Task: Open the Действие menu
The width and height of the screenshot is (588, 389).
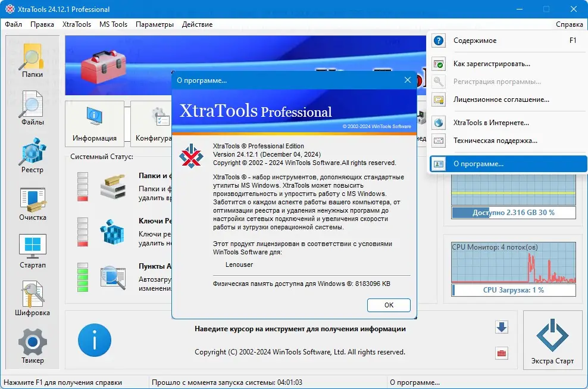Action: pos(197,24)
